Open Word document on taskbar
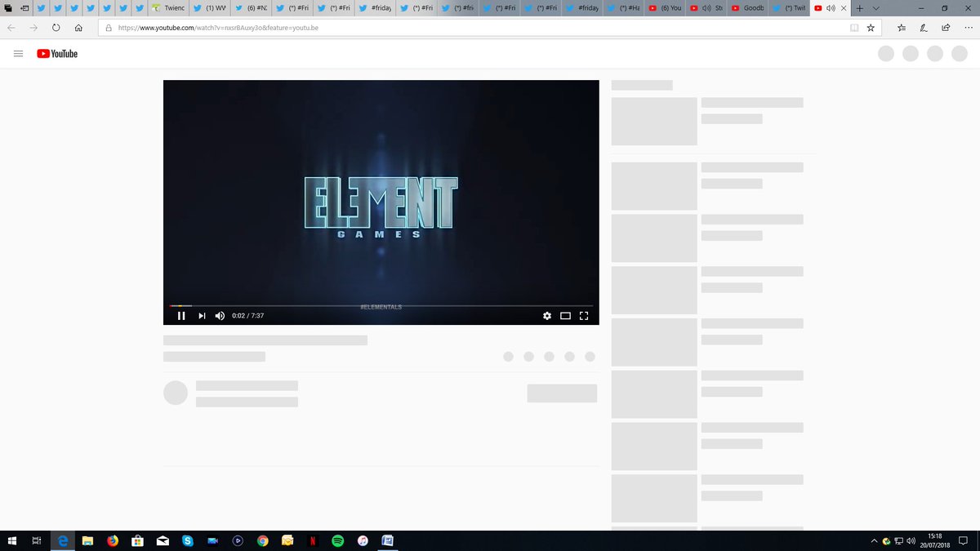980x551 pixels. (388, 540)
